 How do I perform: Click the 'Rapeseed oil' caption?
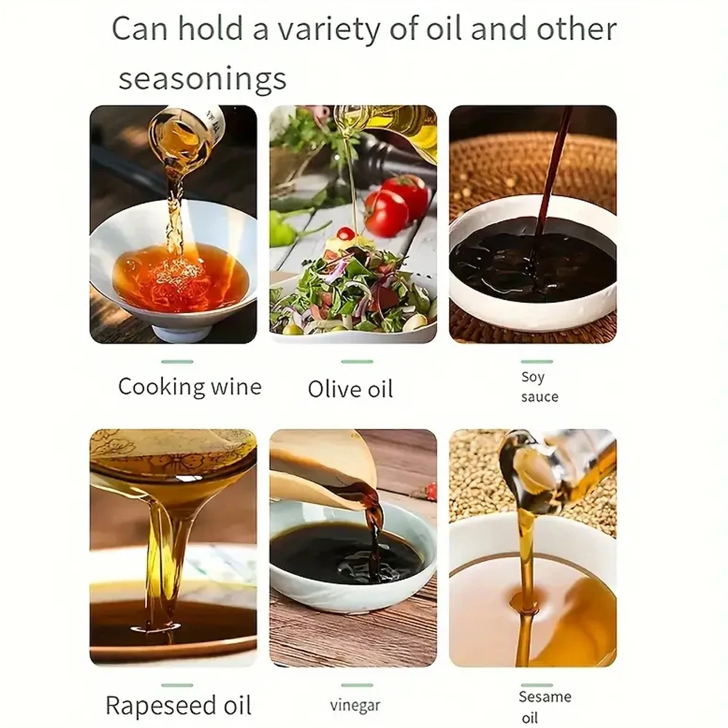click(x=178, y=705)
